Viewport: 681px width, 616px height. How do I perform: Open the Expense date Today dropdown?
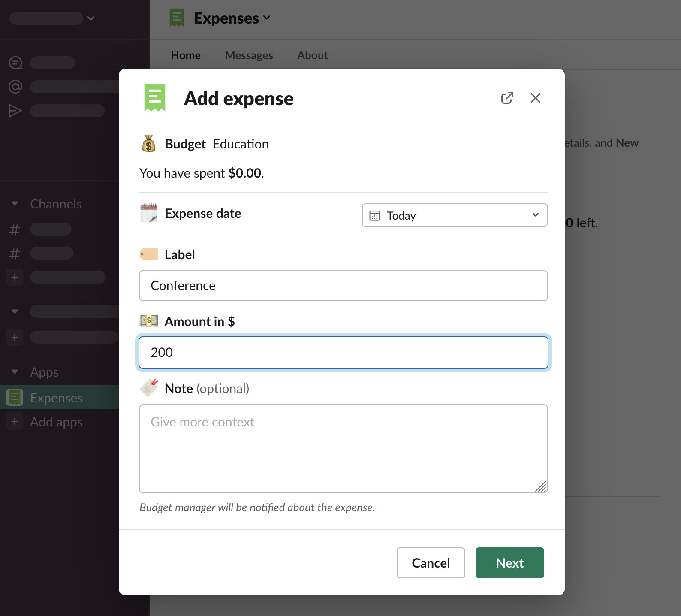pyautogui.click(x=455, y=215)
